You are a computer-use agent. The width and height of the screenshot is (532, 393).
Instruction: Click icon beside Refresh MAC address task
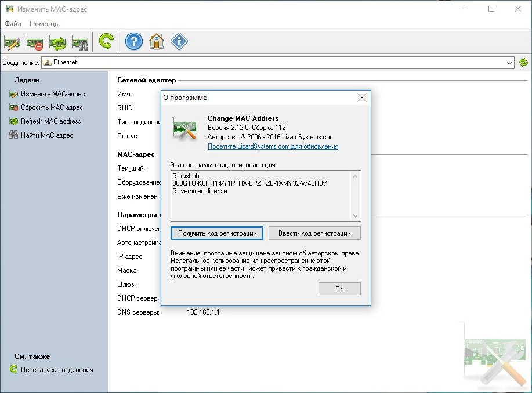coord(13,121)
